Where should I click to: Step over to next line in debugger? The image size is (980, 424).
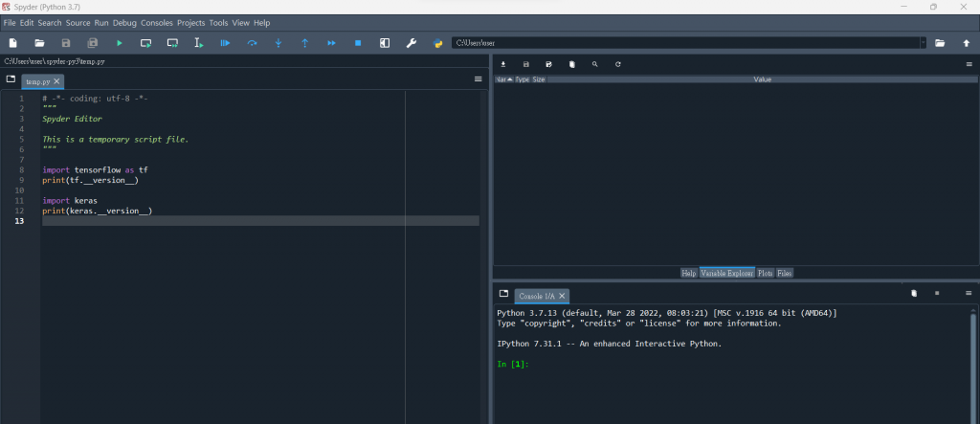click(x=252, y=43)
